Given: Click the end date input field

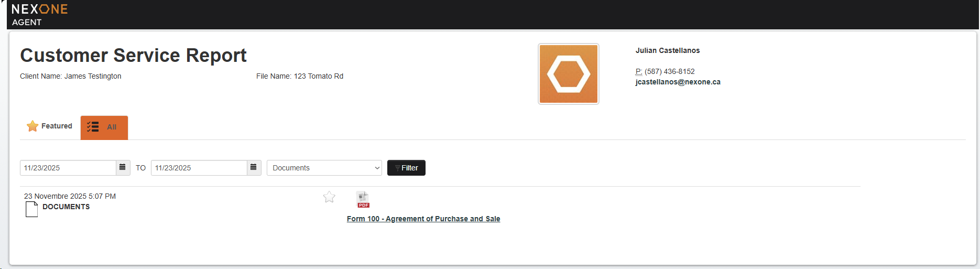Looking at the screenshot, I should click(199, 168).
